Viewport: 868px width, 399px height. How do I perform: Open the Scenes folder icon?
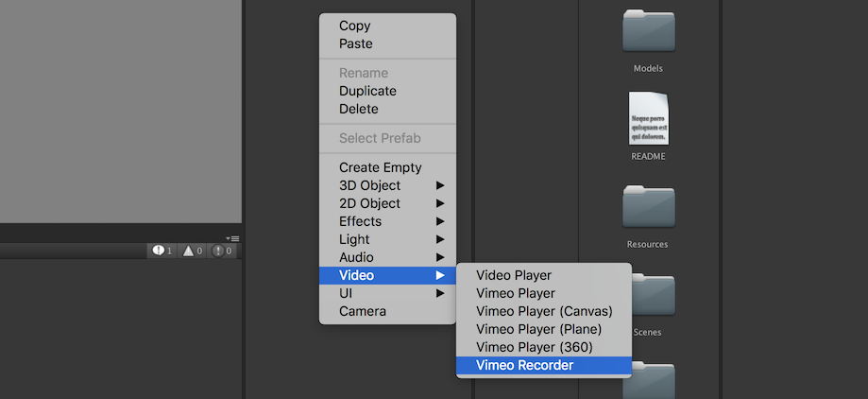654,295
